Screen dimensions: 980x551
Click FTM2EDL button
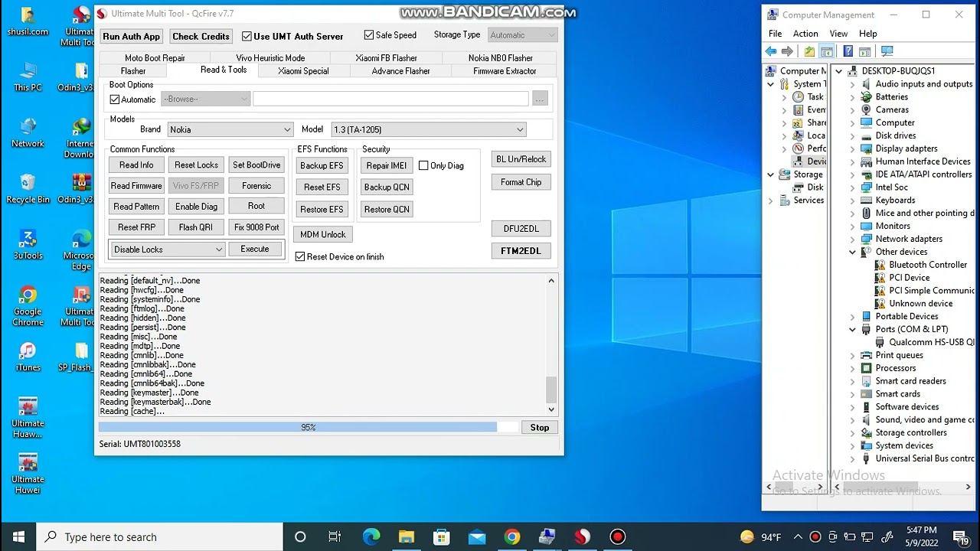[521, 251]
